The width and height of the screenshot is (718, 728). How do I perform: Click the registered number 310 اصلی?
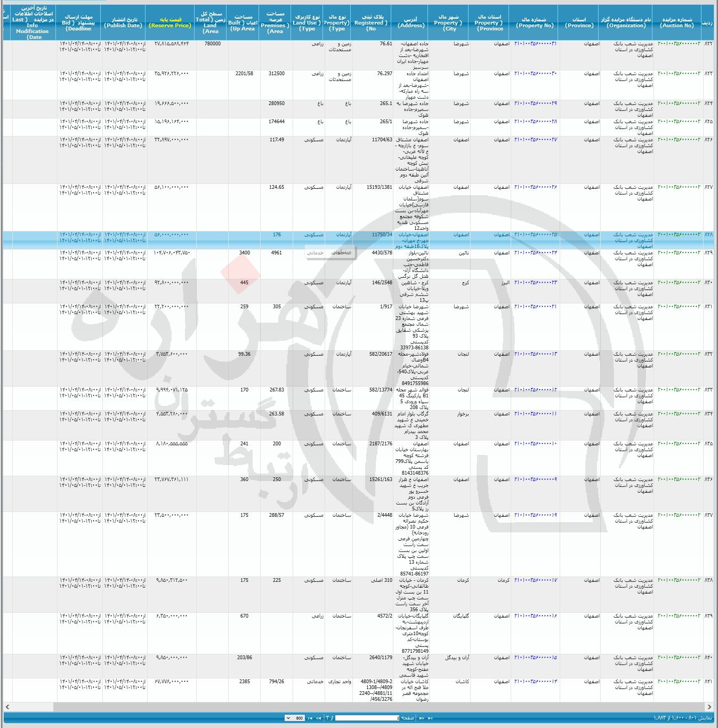coord(381,580)
